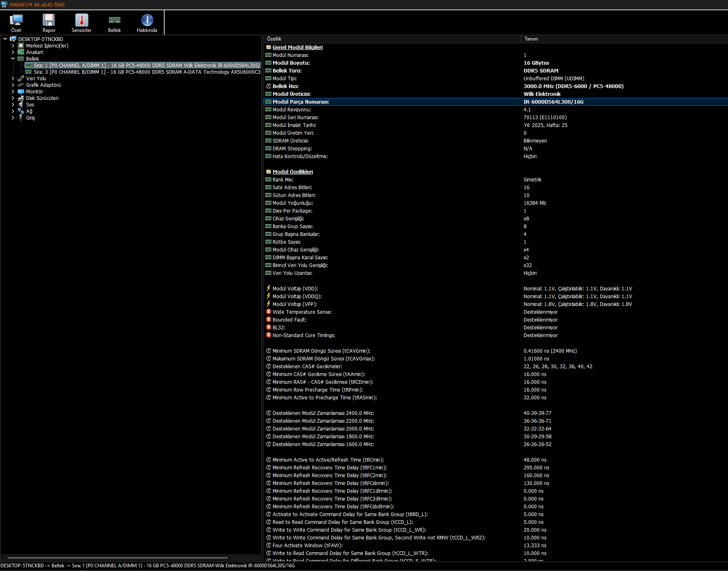Select the Desteklenen CAS# Gecikmeler row
This screenshot has height=571, width=728.
(x=495, y=366)
